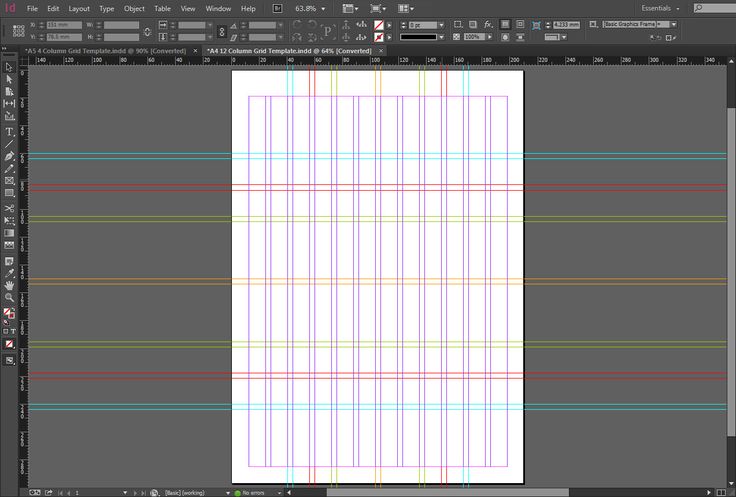Image resolution: width=736 pixels, height=497 pixels.
Task: Click the Rectangle Frame tool
Action: [x=9, y=181]
